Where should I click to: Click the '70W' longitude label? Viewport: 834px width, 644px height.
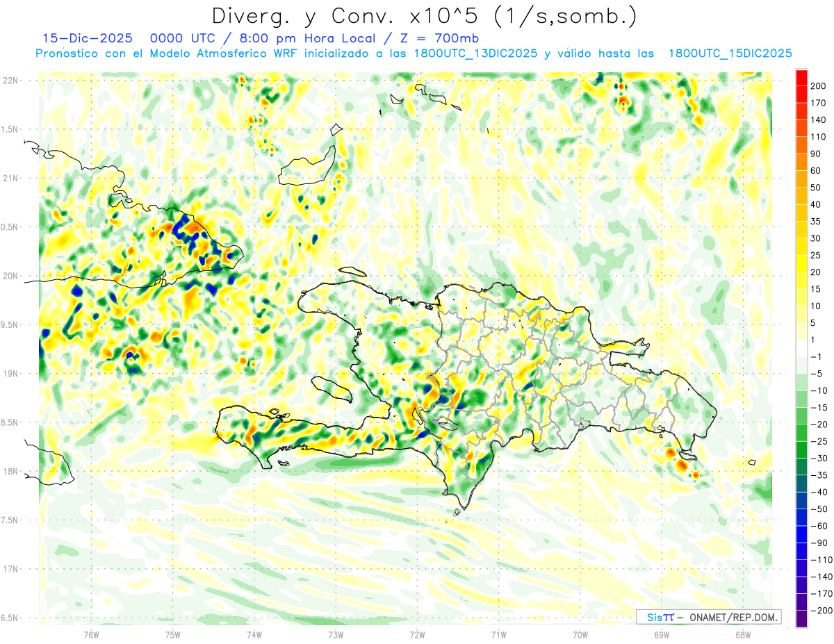click(580, 634)
